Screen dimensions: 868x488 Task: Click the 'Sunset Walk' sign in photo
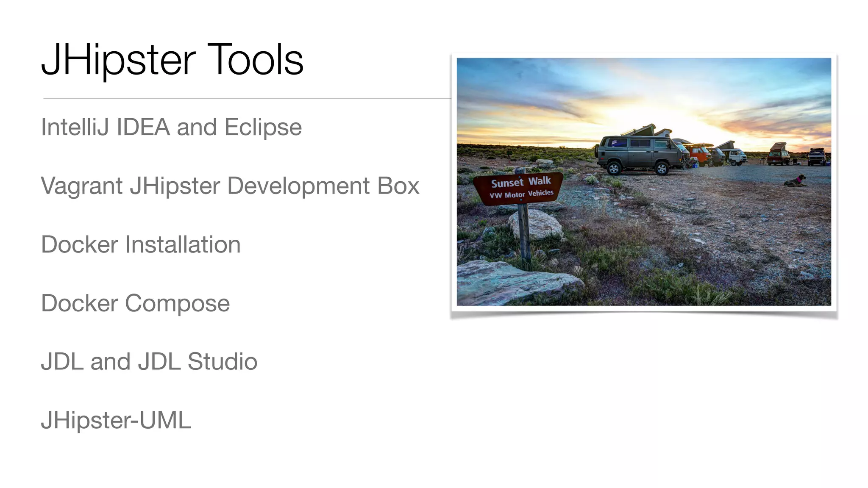(x=518, y=188)
